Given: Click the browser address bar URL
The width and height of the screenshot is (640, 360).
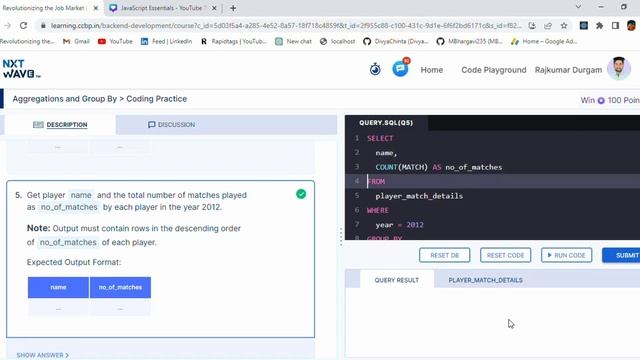Looking at the screenshot, I should pyautogui.click(x=286, y=26).
